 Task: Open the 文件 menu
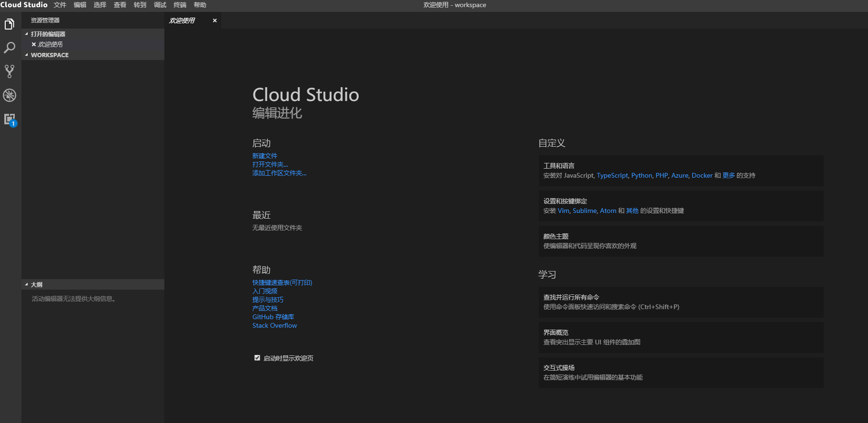(x=60, y=5)
